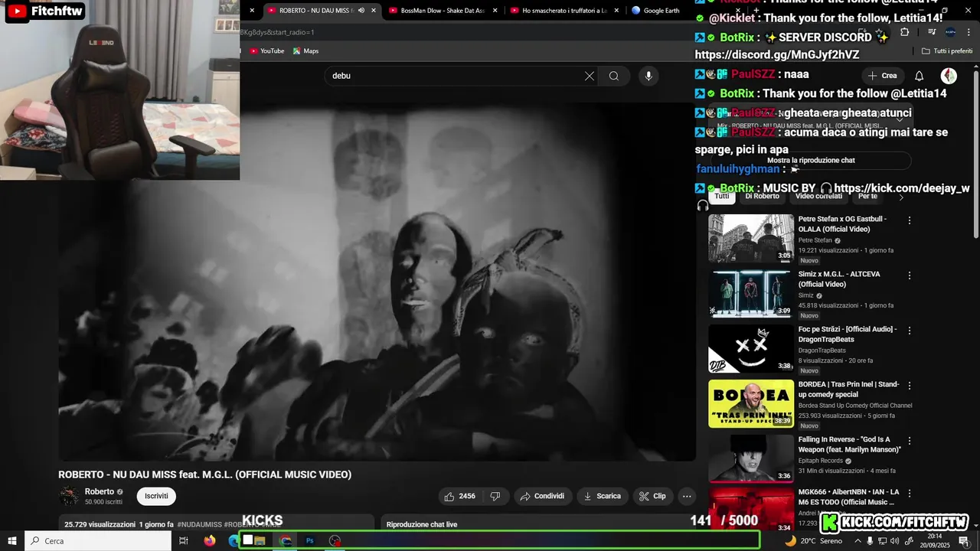Open Task View on the taskbar
This screenshot has width=980, height=551.
click(x=184, y=540)
